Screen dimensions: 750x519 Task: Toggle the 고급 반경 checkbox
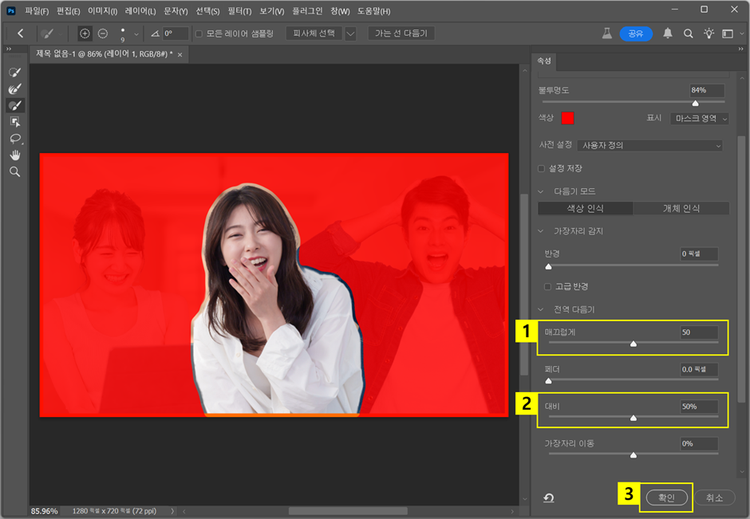pyautogui.click(x=548, y=286)
